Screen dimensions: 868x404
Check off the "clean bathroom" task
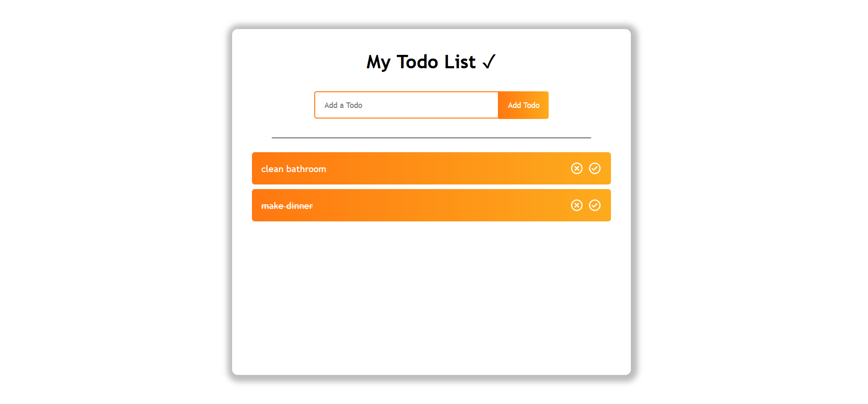click(595, 168)
